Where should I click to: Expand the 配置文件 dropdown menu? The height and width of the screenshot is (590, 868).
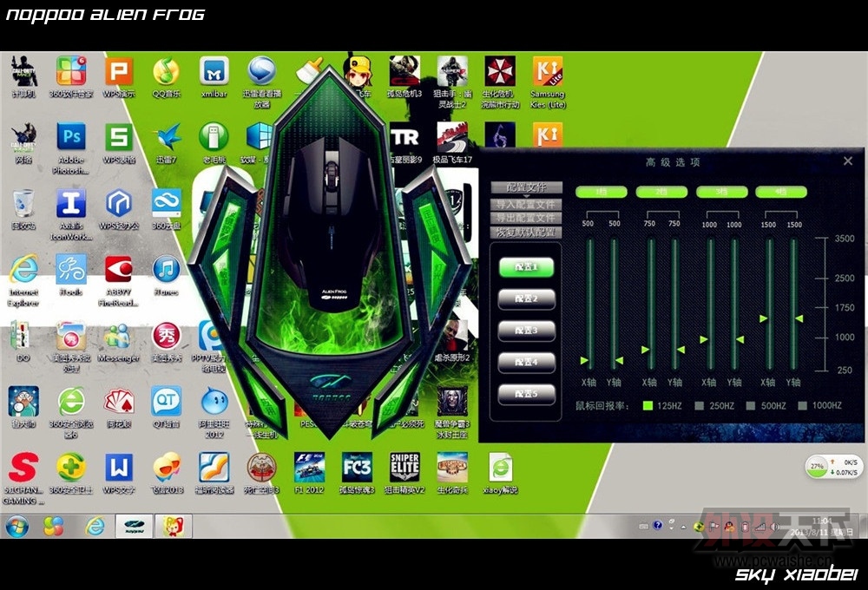click(x=527, y=187)
